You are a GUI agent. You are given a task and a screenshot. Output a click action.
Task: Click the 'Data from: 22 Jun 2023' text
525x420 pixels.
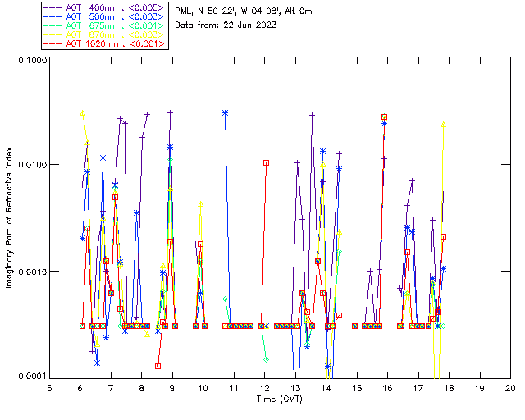[226, 25]
